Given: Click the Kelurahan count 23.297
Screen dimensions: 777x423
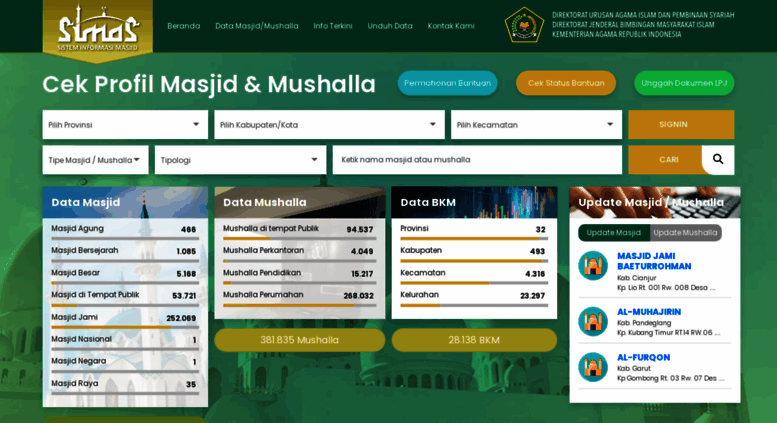Looking at the screenshot, I should (x=533, y=296).
